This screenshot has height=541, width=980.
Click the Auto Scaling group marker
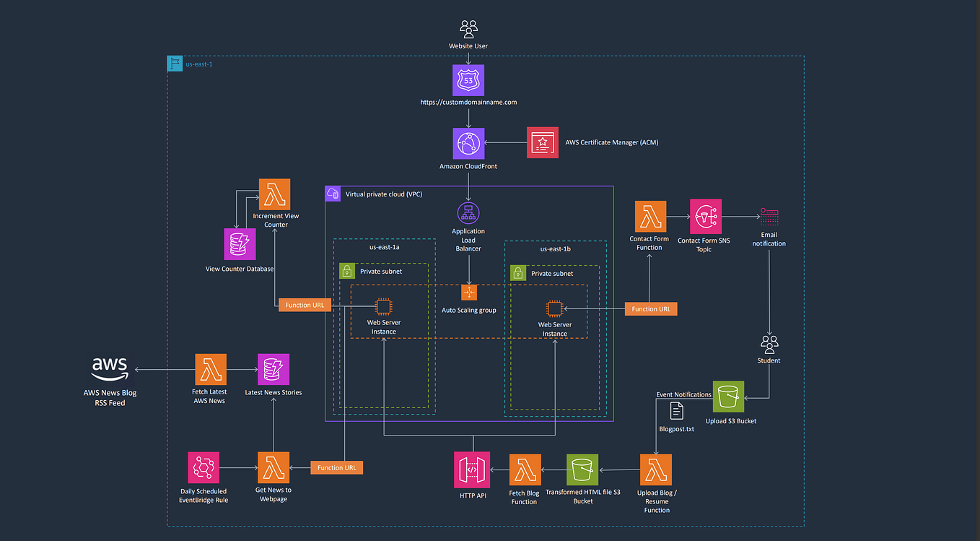(469, 293)
